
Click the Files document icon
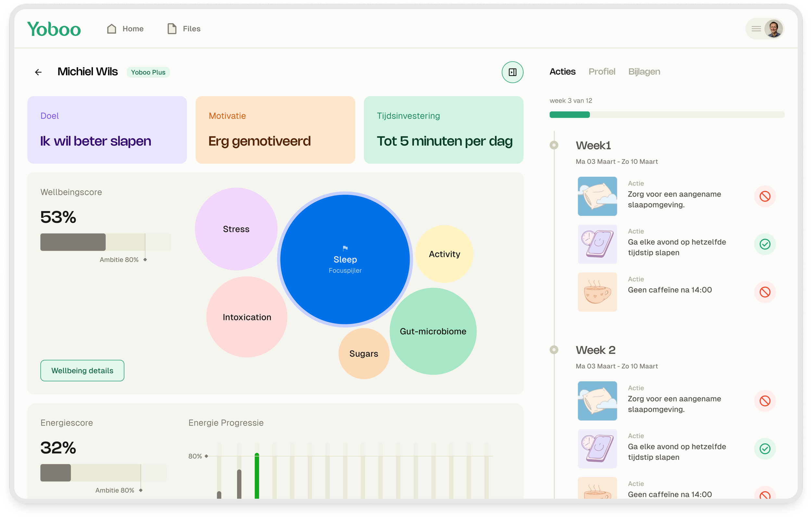pyautogui.click(x=172, y=29)
